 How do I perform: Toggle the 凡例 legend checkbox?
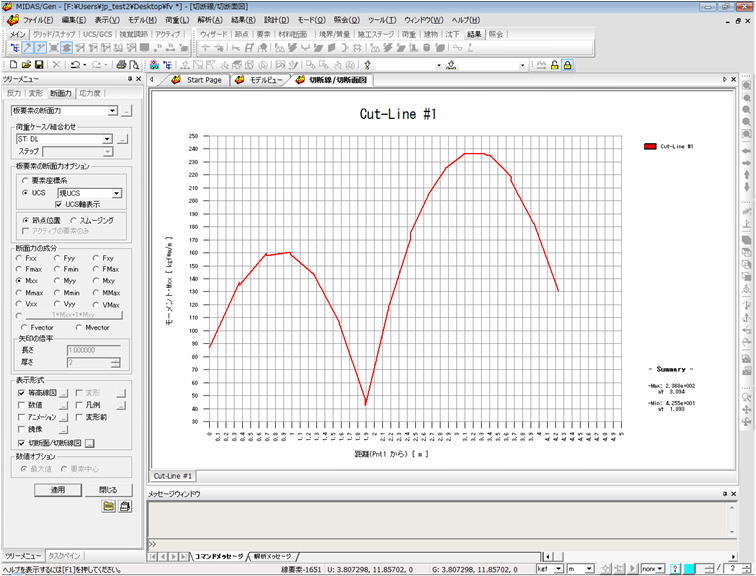tap(79, 405)
